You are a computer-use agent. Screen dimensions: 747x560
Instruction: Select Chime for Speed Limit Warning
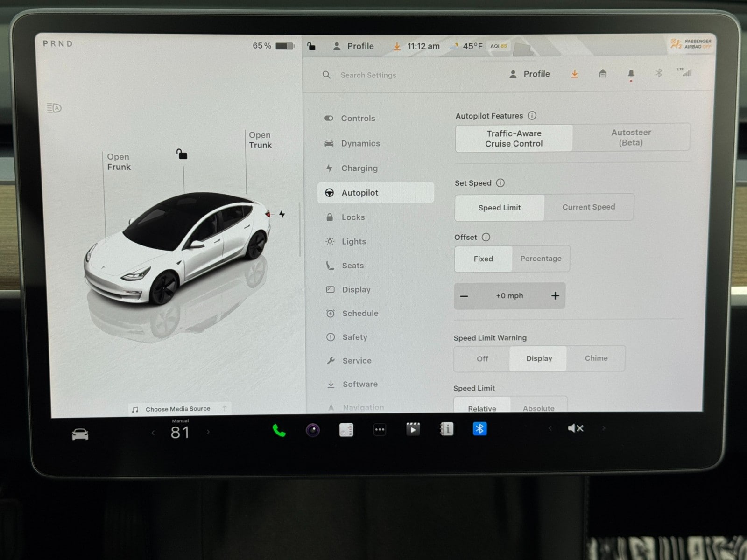tap(596, 358)
